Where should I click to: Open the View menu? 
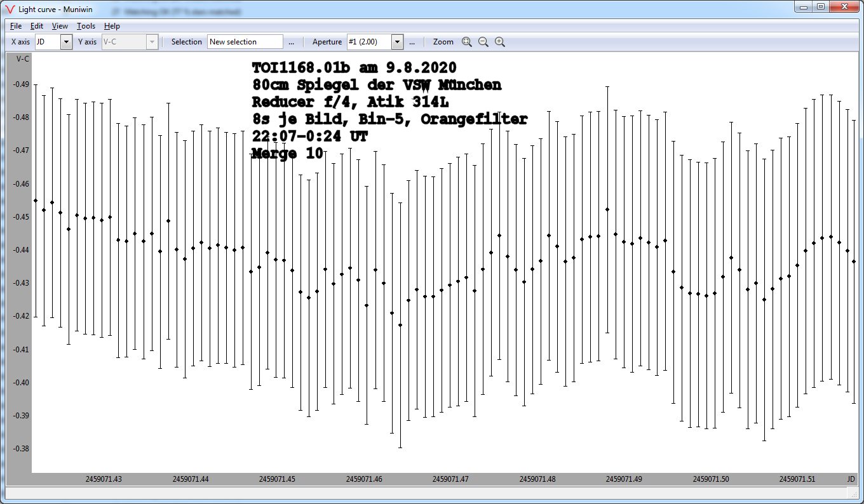click(60, 26)
